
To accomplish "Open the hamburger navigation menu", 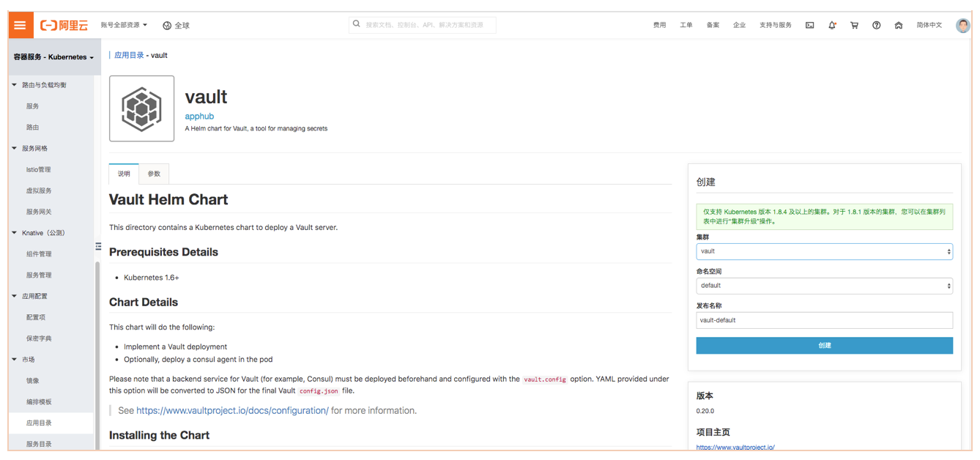I will tap(20, 24).
